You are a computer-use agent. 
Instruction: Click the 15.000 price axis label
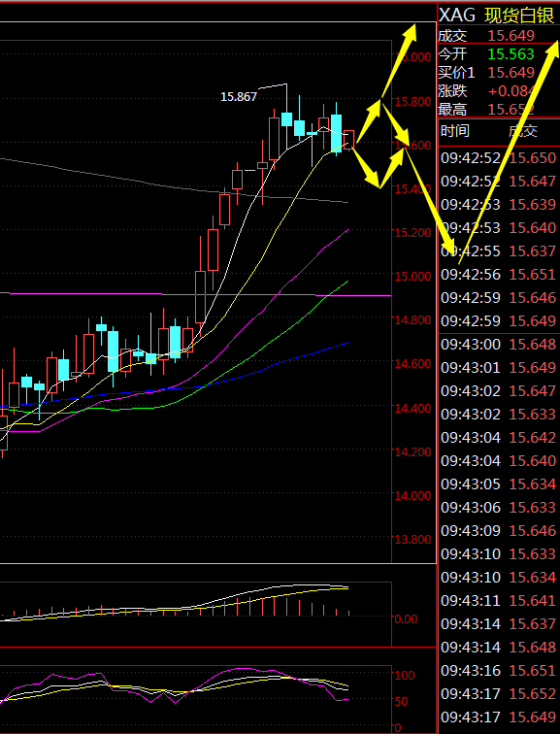tap(412, 276)
